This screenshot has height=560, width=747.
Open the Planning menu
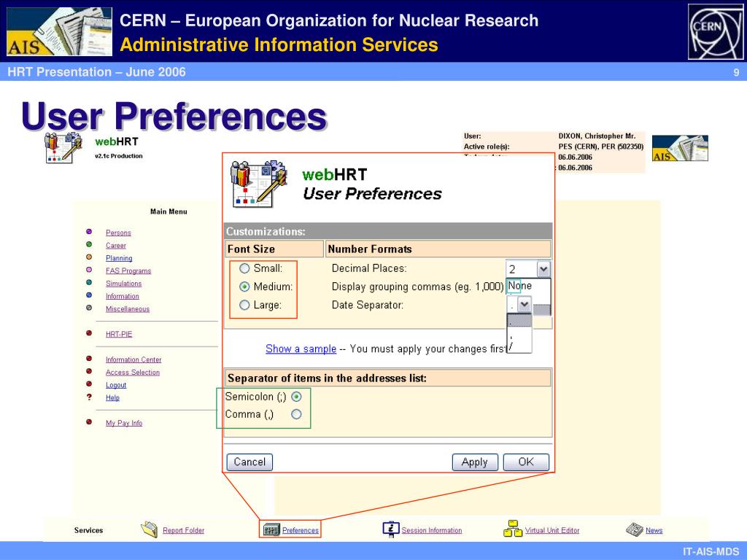(119, 258)
